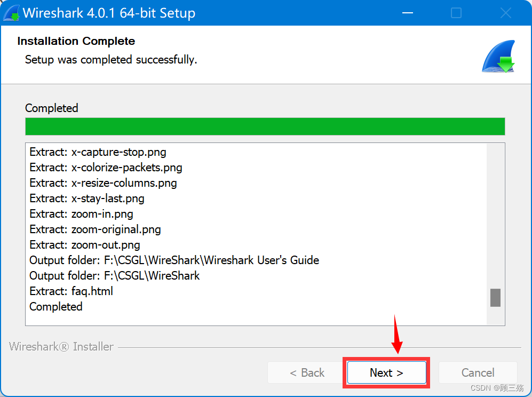Click the 'Extract: x-colorize-packets.png' line

106,168
